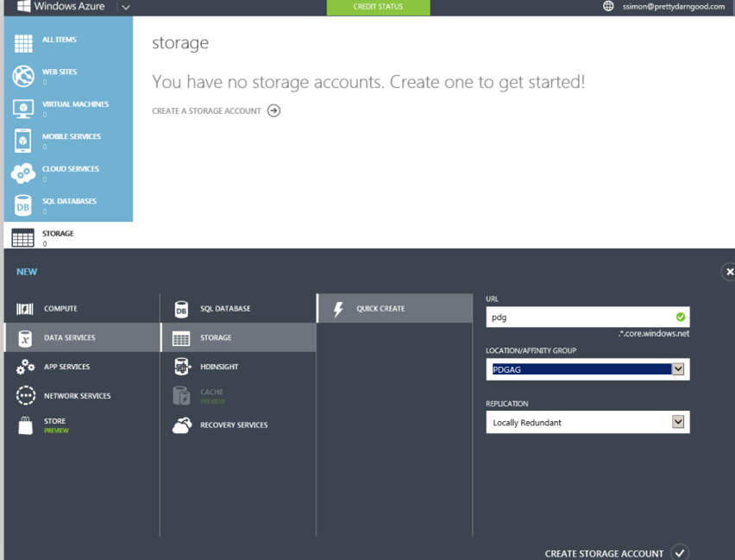Click the checkmark circle to create storage account
Screen dimensions: 735x560
coord(680,552)
